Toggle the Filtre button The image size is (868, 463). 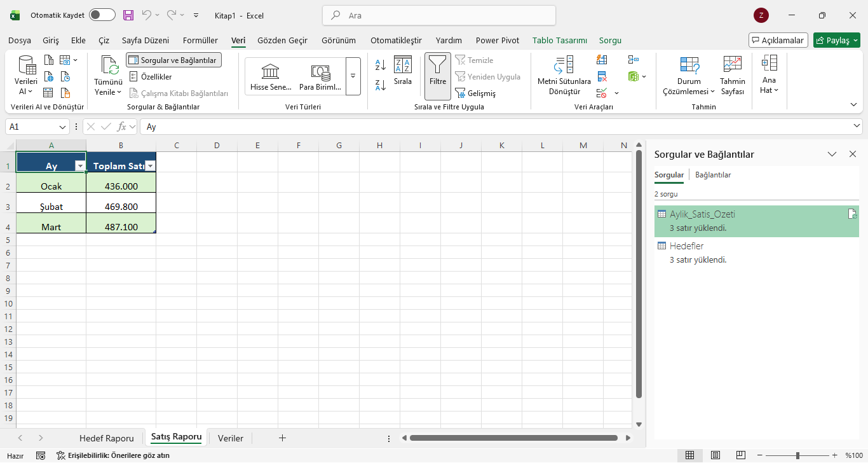(438, 76)
